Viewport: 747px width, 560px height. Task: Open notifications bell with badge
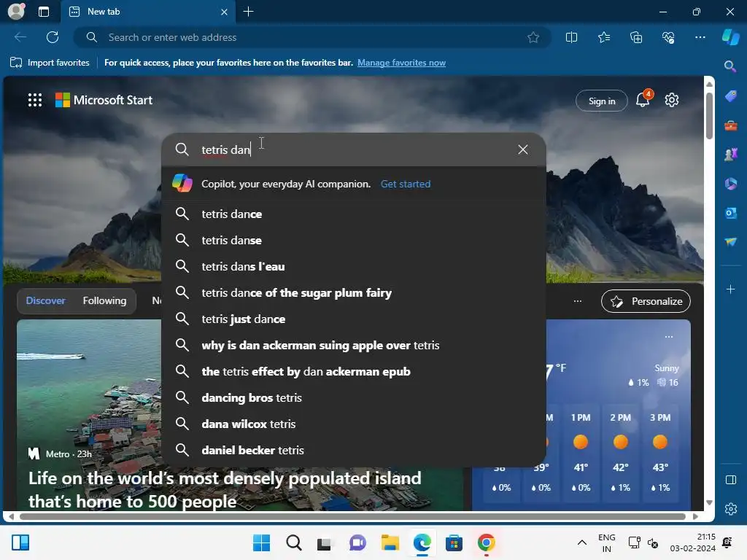pos(643,98)
